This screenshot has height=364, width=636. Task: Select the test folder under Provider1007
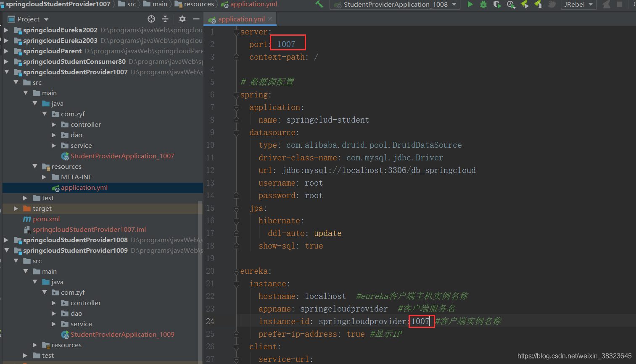(48, 198)
